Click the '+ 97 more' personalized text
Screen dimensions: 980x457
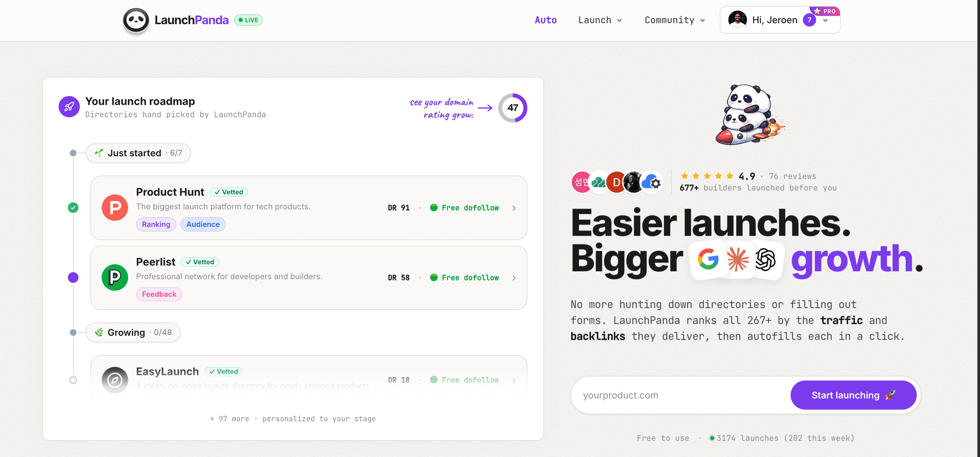[x=293, y=419]
